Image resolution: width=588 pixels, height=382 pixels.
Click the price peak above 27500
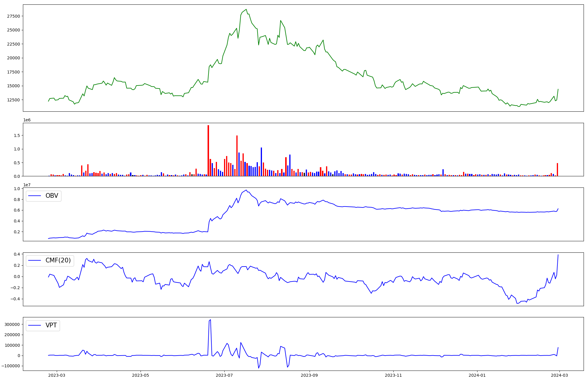pyautogui.click(x=246, y=10)
